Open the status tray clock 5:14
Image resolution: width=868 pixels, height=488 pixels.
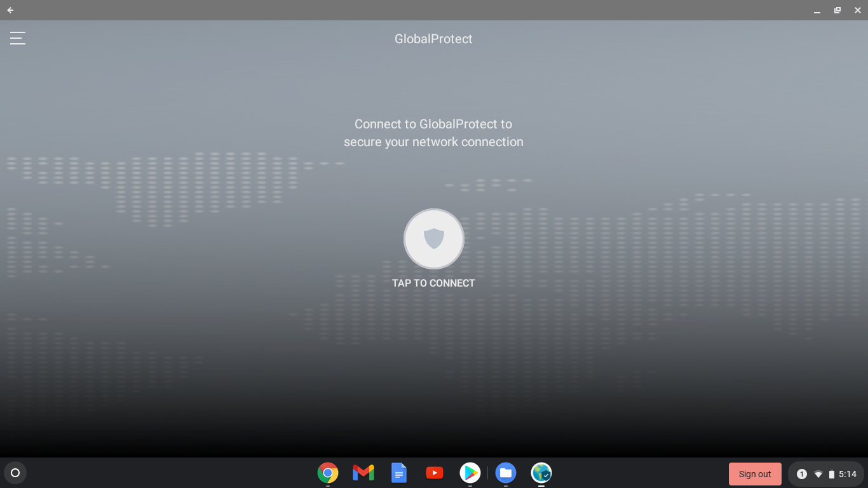coord(848,474)
